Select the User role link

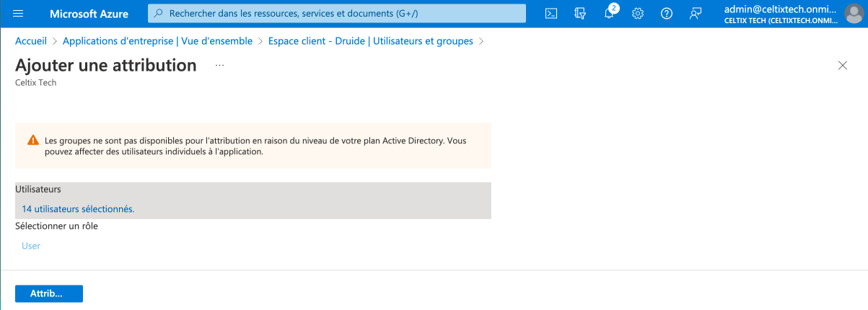coord(31,246)
